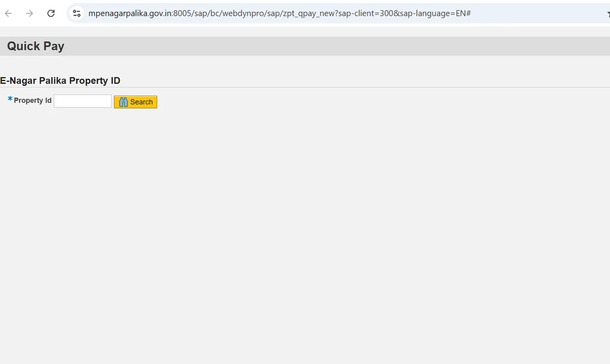
Task: Click the 'zpt_qpay_new' segment in the address bar
Action: [310, 13]
